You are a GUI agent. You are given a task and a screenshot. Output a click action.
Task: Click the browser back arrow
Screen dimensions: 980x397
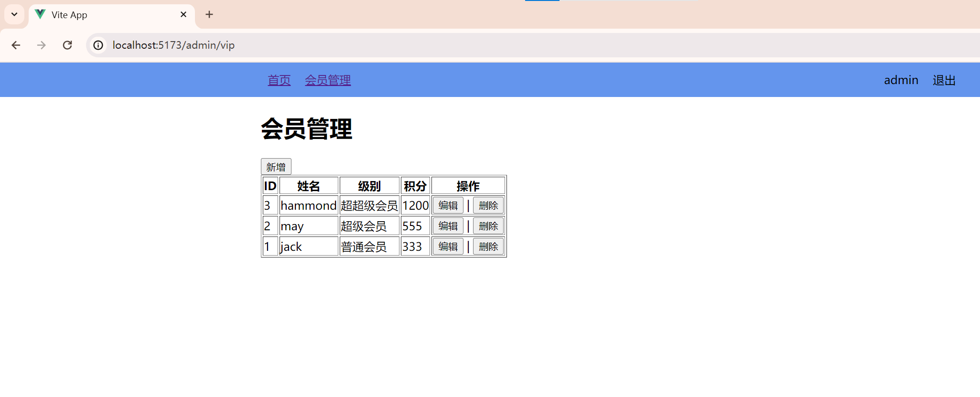pyautogui.click(x=16, y=45)
